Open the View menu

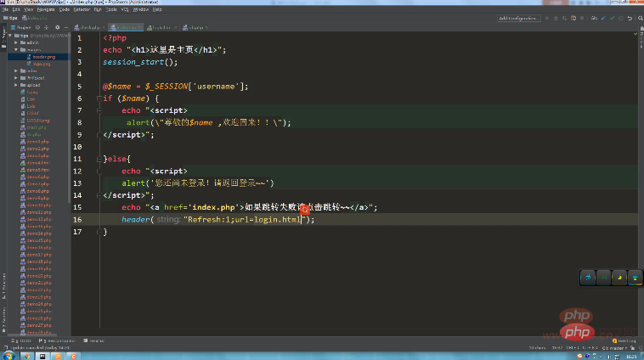pyautogui.click(x=28, y=9)
